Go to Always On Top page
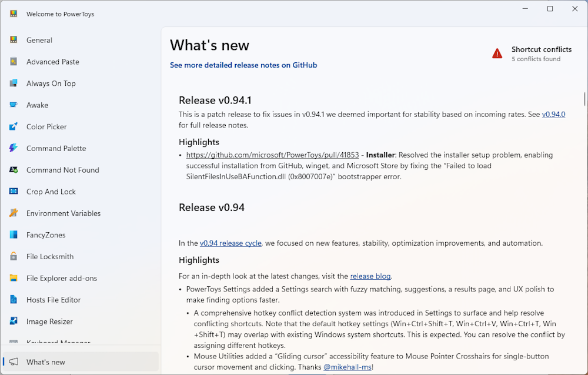The image size is (588, 375). click(81, 83)
